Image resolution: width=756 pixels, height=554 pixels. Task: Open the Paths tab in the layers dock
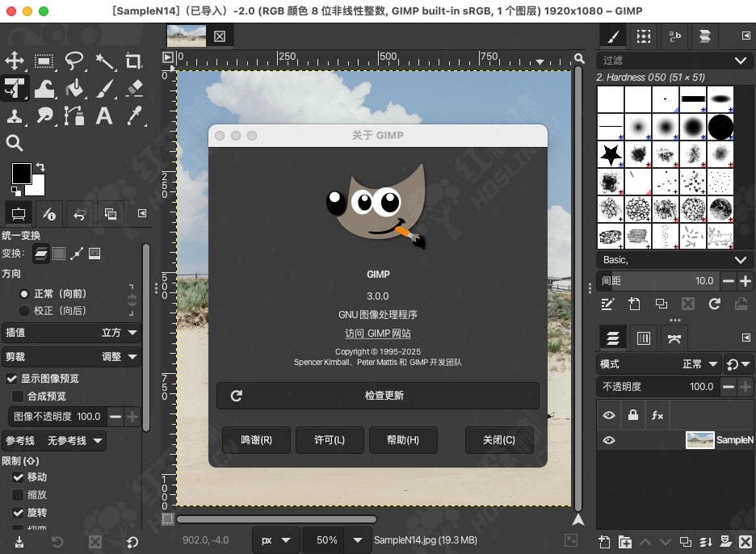click(x=674, y=338)
